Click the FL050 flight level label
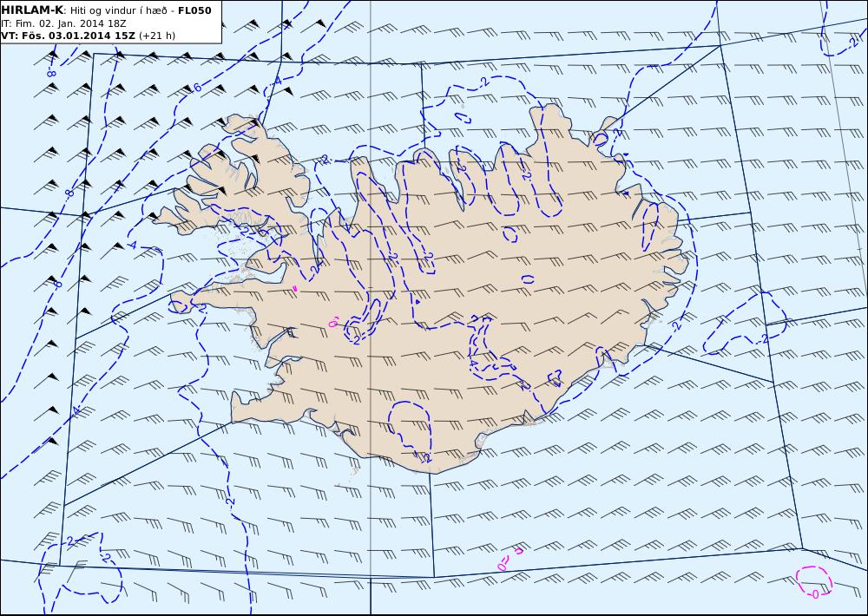 (194, 10)
